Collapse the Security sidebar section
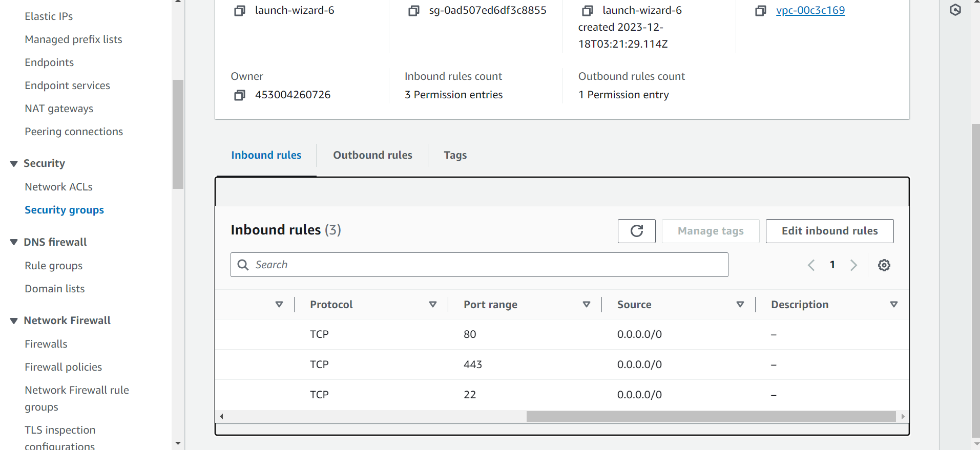This screenshot has height=450, width=980. click(14, 164)
